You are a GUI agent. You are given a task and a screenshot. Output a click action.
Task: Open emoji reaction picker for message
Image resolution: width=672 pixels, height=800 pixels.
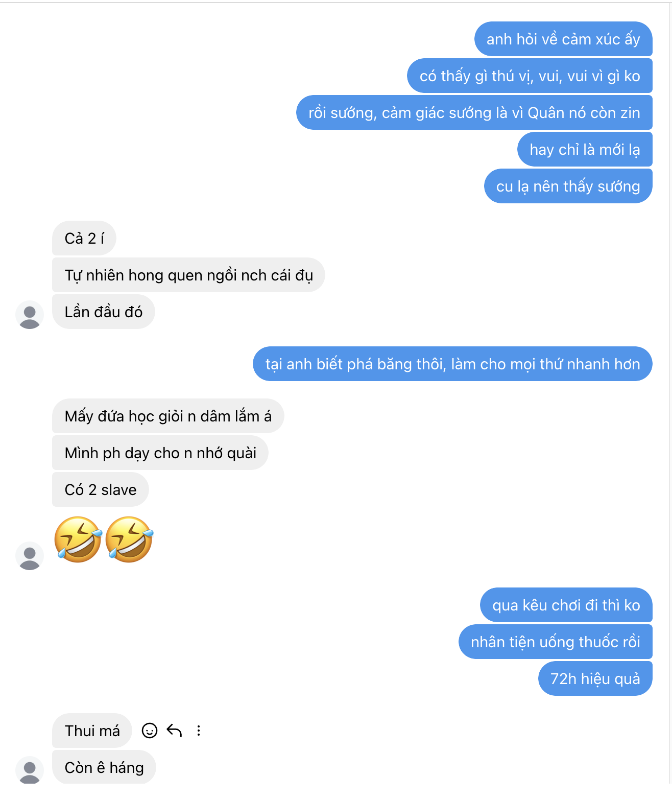pos(149,731)
